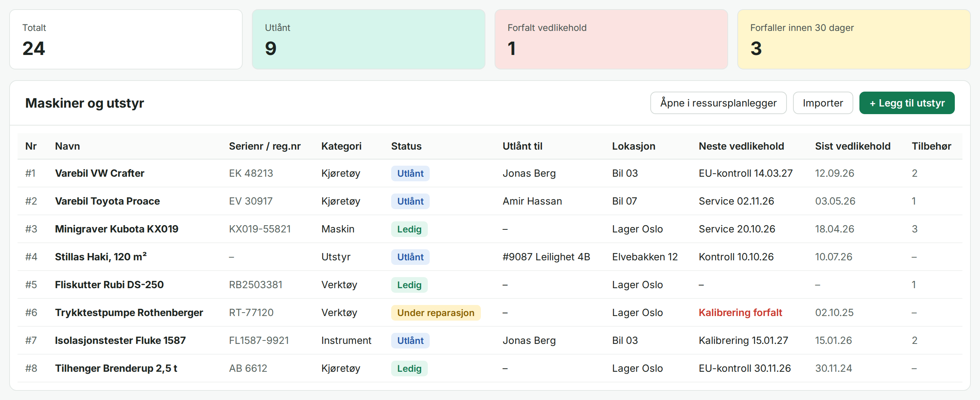This screenshot has height=400, width=980.
Task: Click the Neste vedlikehold column header
Action: 741,146
